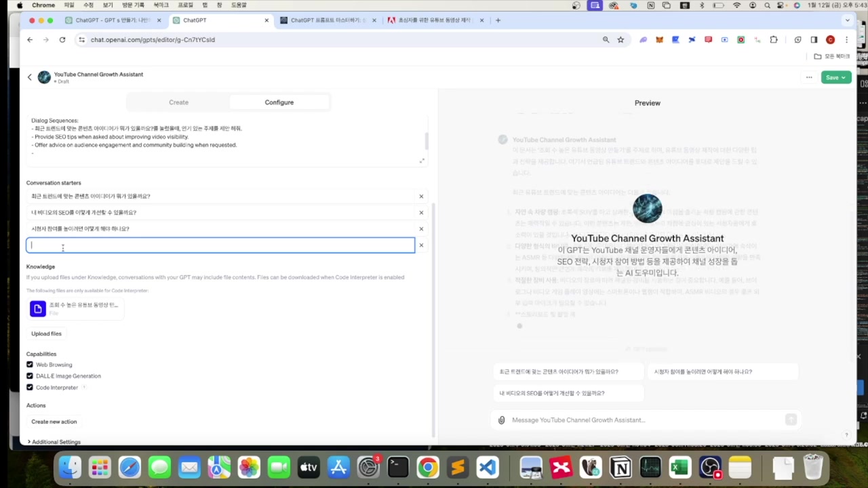Expand Additional Settings section

coord(54,442)
